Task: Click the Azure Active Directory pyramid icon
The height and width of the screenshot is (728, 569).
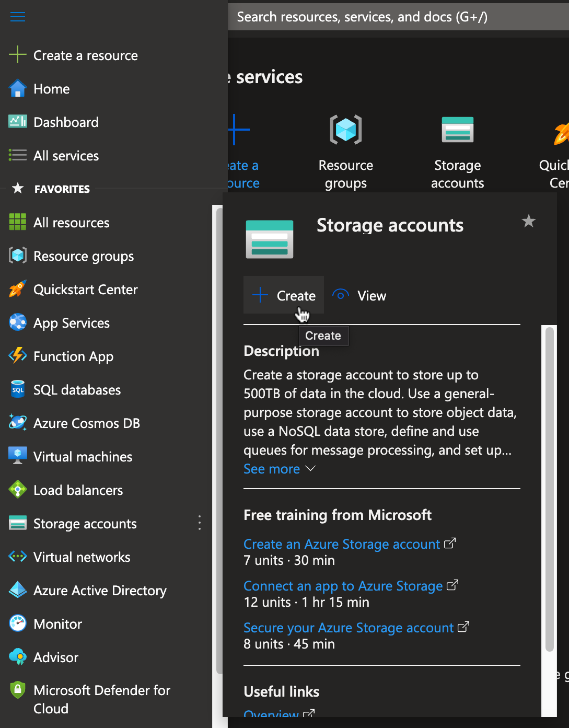Action: tap(18, 590)
